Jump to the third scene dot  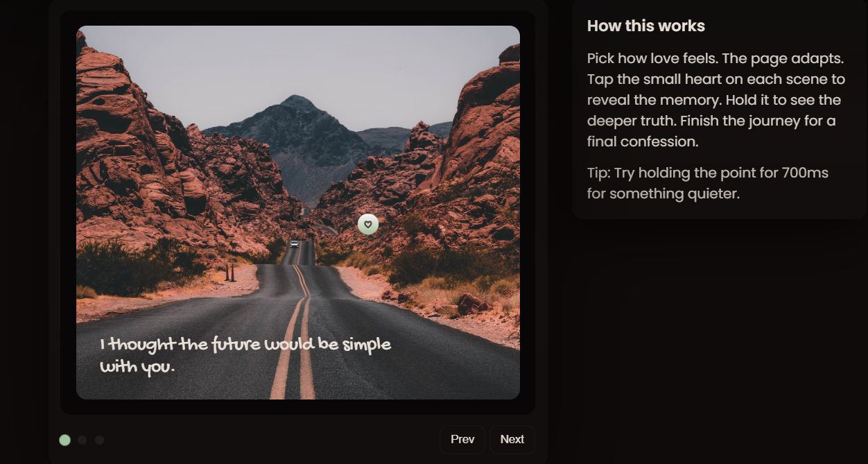pos(100,440)
